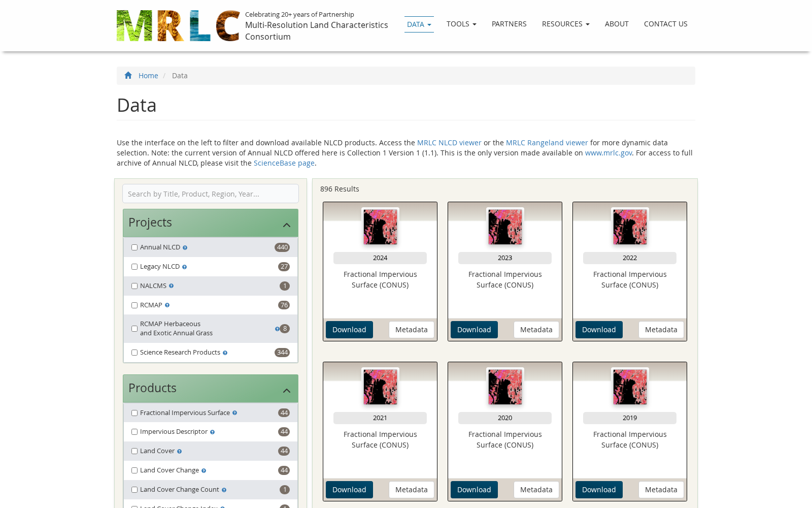812x508 pixels.
Task: Click the 2020 dataset thumbnail
Action: [x=505, y=387]
